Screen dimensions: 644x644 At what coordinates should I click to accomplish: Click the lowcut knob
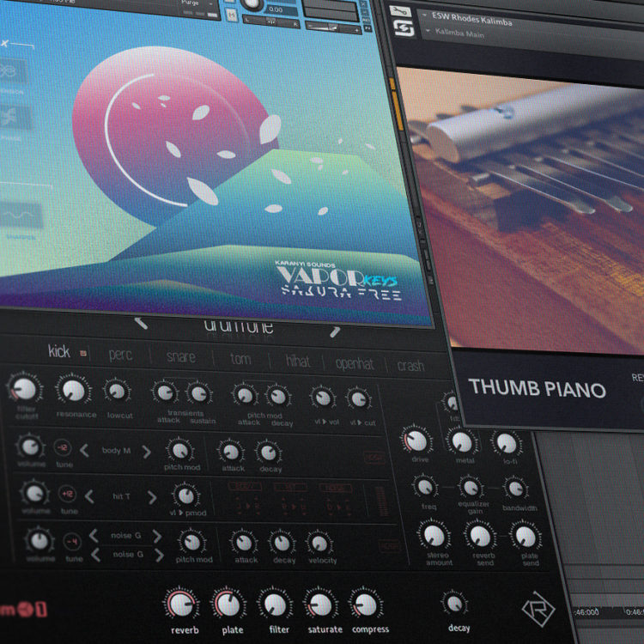117,391
